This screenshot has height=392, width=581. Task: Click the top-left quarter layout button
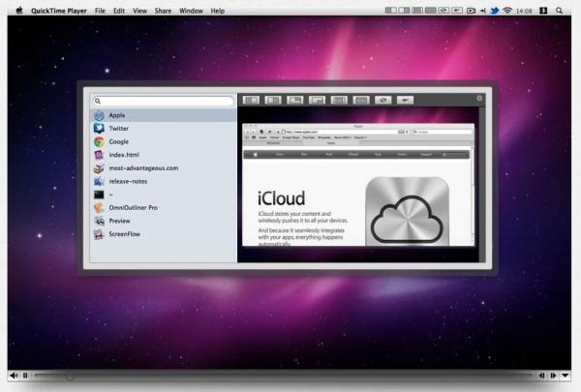coord(295,100)
